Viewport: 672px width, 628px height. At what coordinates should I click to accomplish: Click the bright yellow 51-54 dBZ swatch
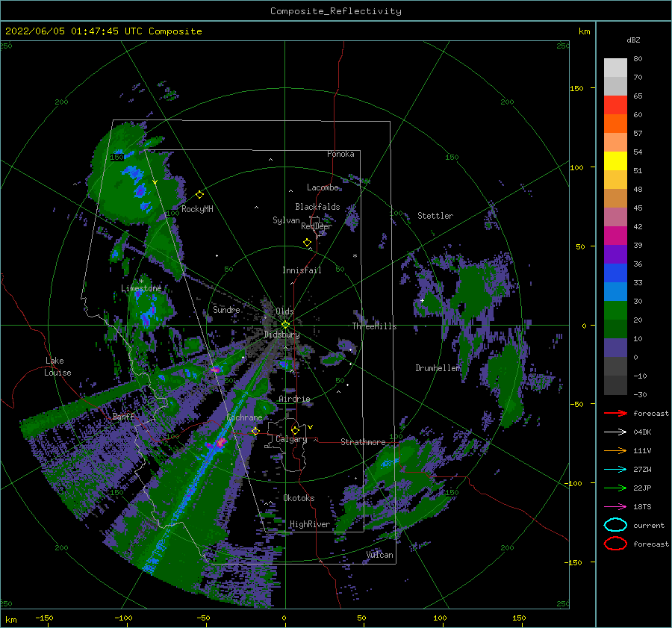click(x=615, y=161)
